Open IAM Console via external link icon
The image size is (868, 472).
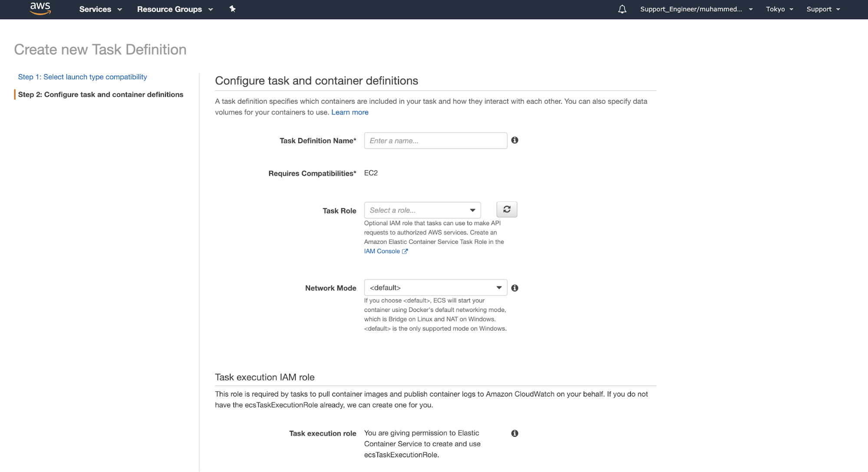point(406,251)
